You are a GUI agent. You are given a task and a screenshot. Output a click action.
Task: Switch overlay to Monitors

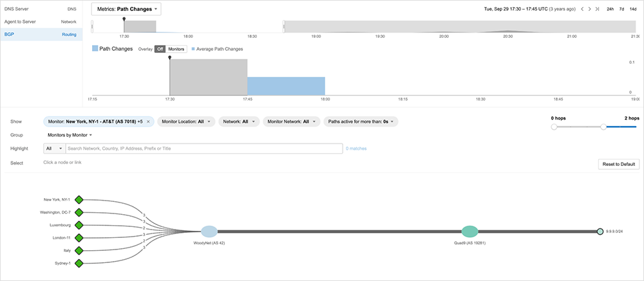(x=176, y=49)
